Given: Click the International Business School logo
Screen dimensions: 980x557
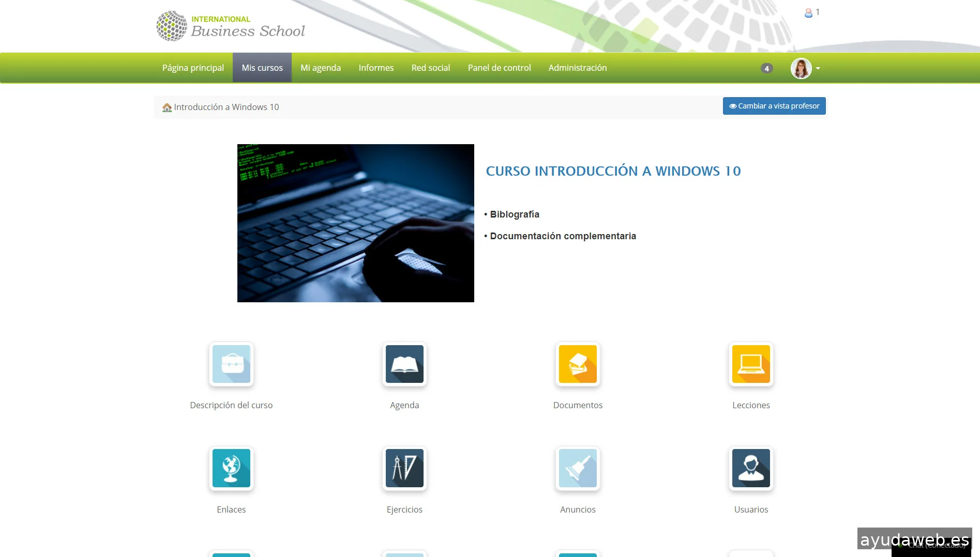Looking at the screenshot, I should pyautogui.click(x=231, y=26).
